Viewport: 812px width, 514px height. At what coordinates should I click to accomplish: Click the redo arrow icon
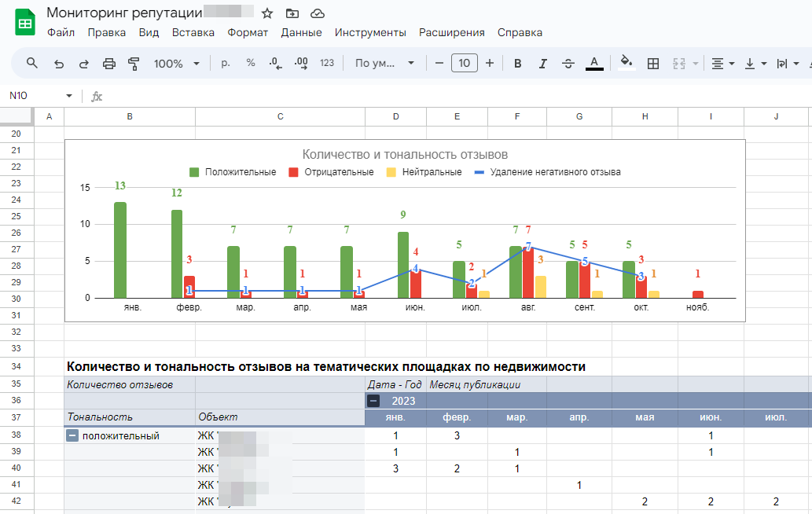83,64
